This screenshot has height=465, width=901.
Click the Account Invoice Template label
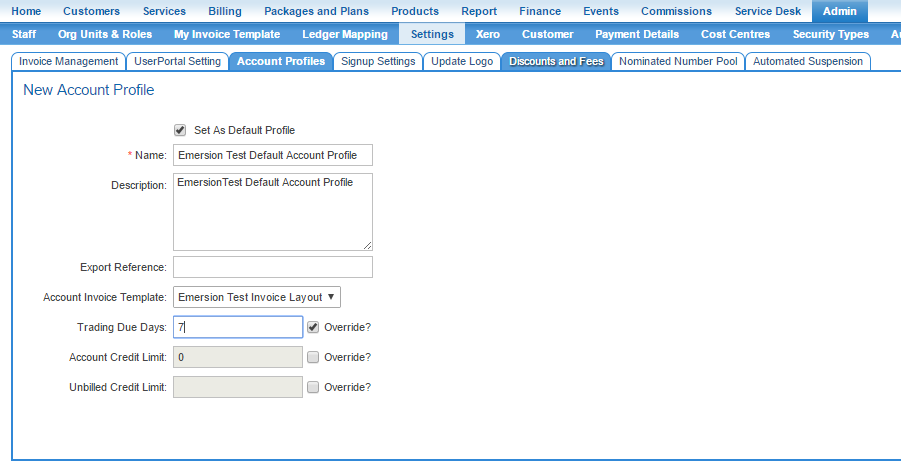coord(105,297)
